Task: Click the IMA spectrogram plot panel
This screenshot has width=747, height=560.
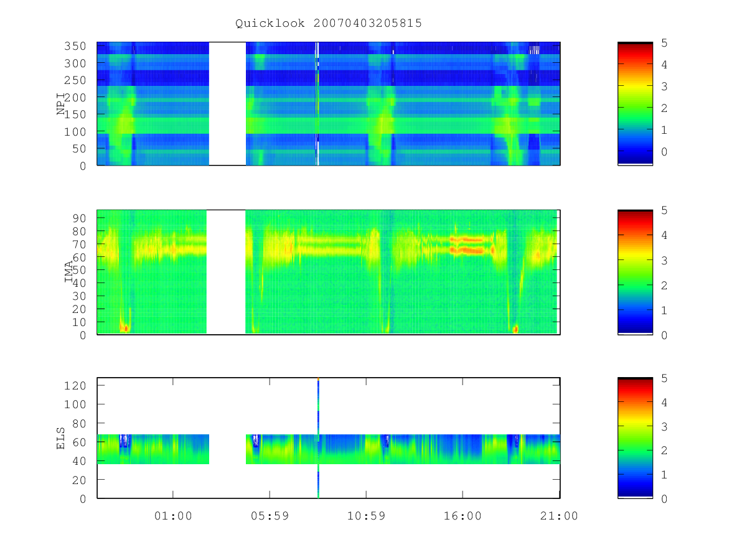Action: click(x=329, y=272)
